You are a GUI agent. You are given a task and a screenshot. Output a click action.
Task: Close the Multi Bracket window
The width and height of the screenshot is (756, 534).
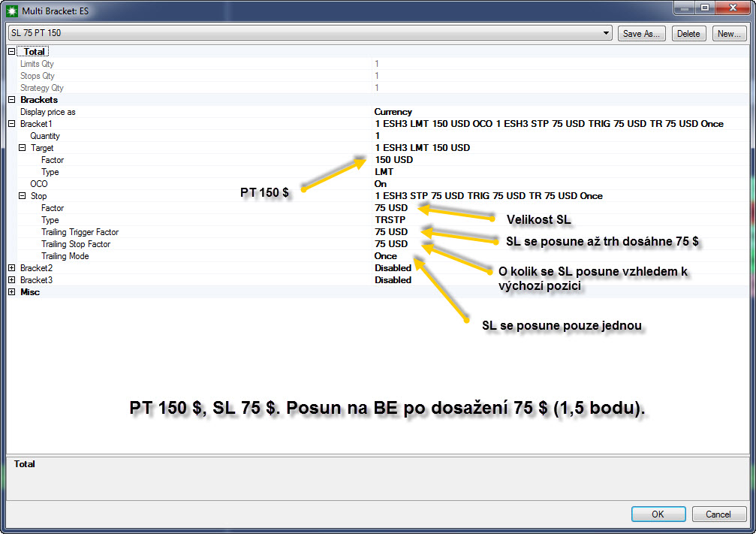point(733,8)
